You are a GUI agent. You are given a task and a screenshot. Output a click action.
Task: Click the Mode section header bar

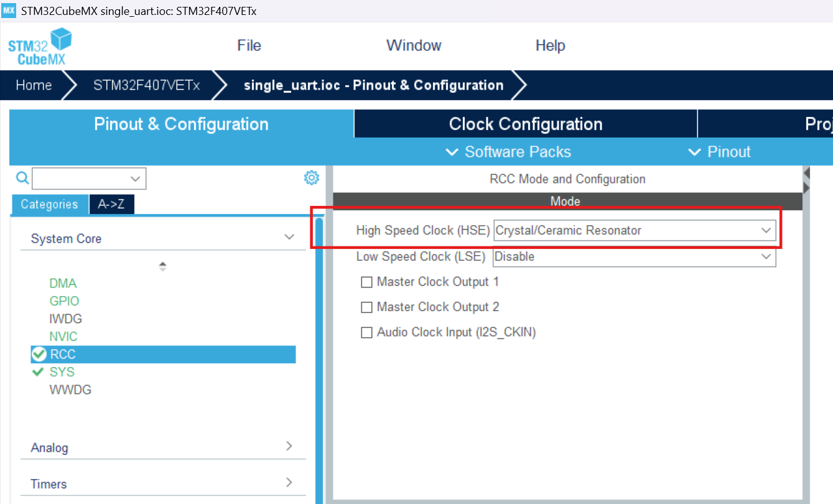(x=567, y=202)
